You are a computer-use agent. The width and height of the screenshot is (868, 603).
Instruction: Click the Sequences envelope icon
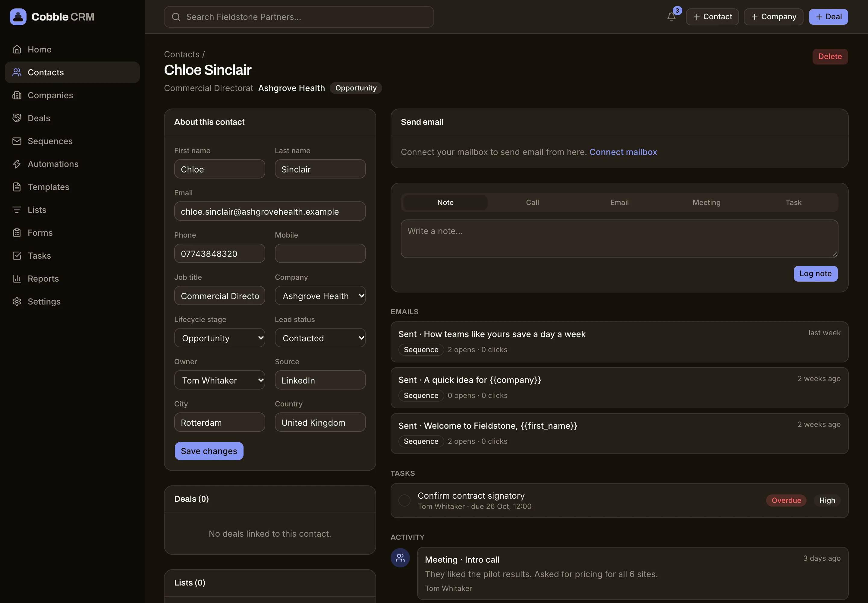[17, 141]
